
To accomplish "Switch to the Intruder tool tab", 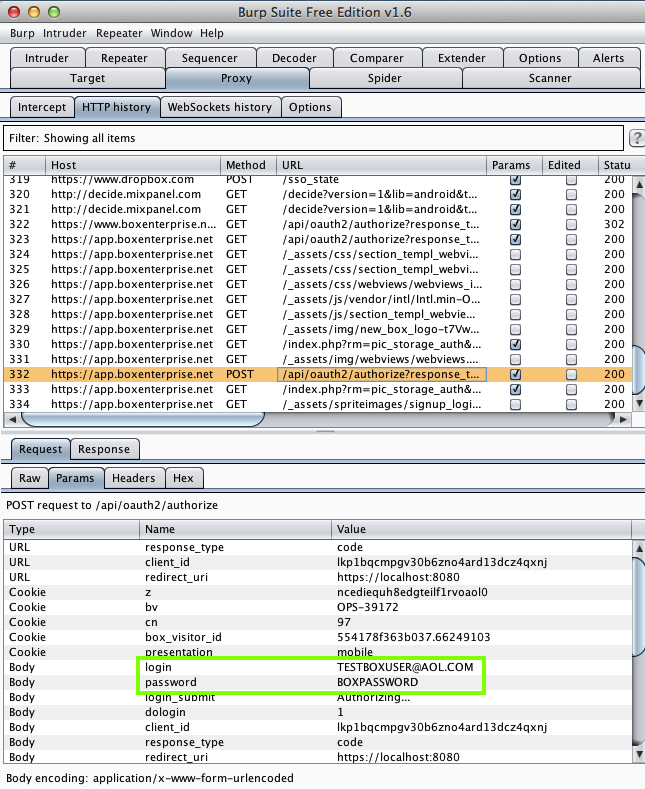I will coord(47,58).
